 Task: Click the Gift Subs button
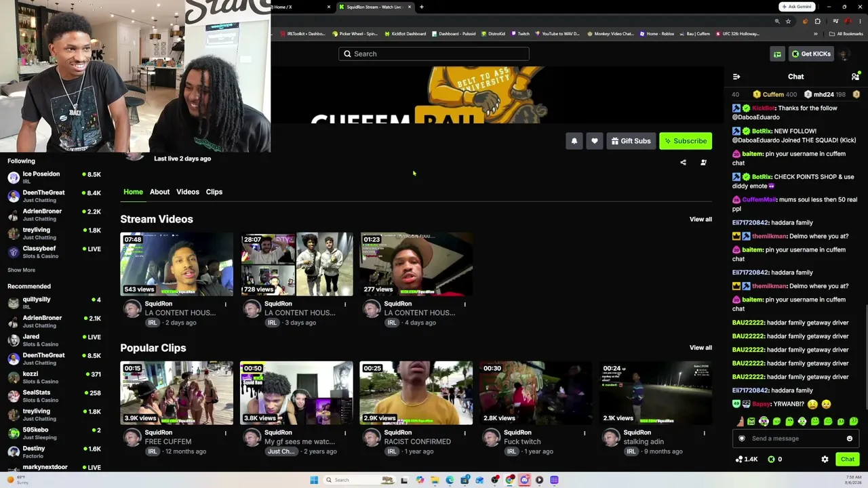click(x=631, y=141)
